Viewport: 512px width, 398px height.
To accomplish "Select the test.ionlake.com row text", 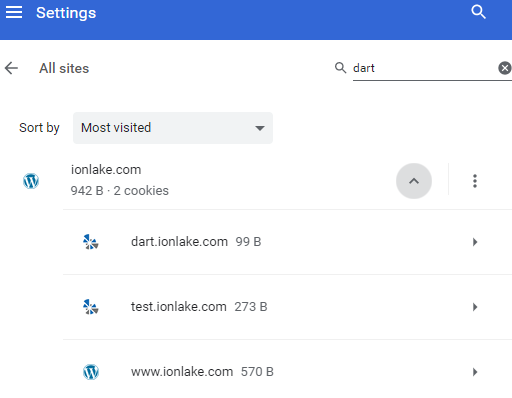I will (x=179, y=307).
